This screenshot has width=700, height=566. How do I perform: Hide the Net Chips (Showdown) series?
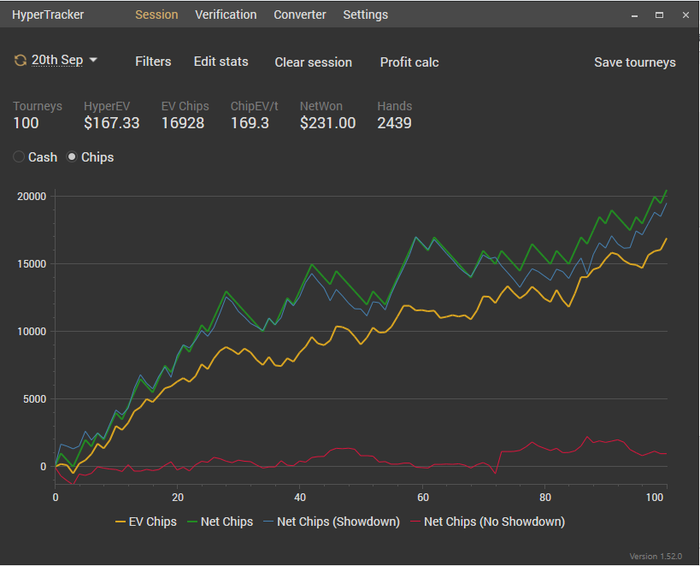[x=331, y=521]
